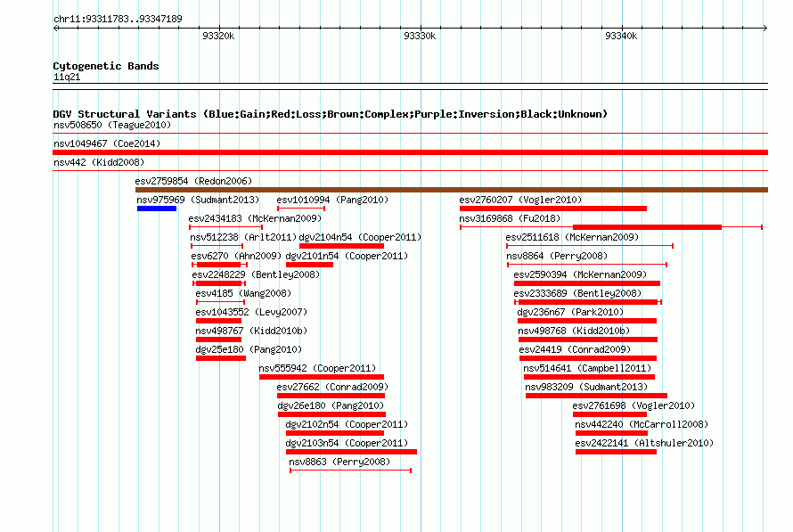Click esv1043552 (Levy2007) label
793x532 pixels.
point(251,312)
